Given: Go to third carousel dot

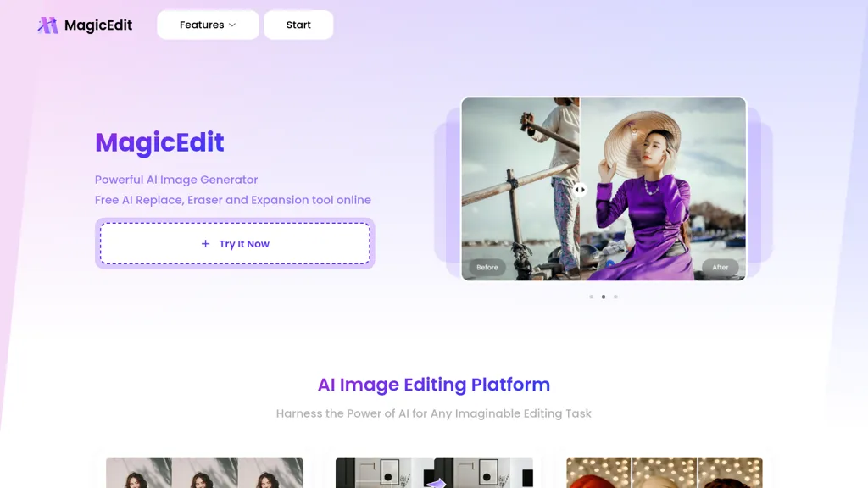Looking at the screenshot, I should [615, 297].
